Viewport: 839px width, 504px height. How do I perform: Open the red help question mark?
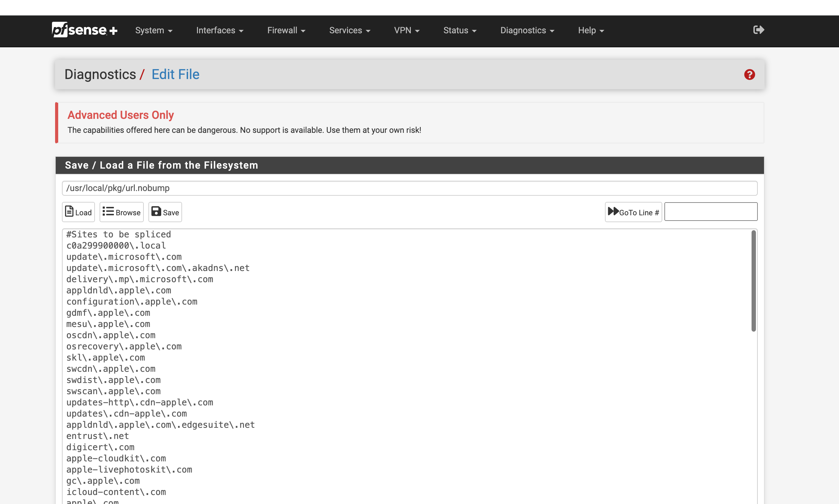tap(749, 74)
